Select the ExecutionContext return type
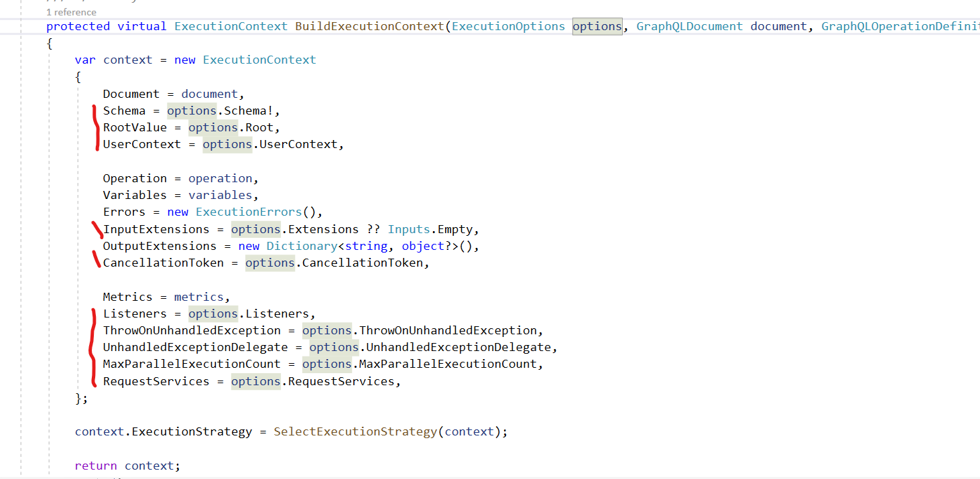 tap(231, 26)
